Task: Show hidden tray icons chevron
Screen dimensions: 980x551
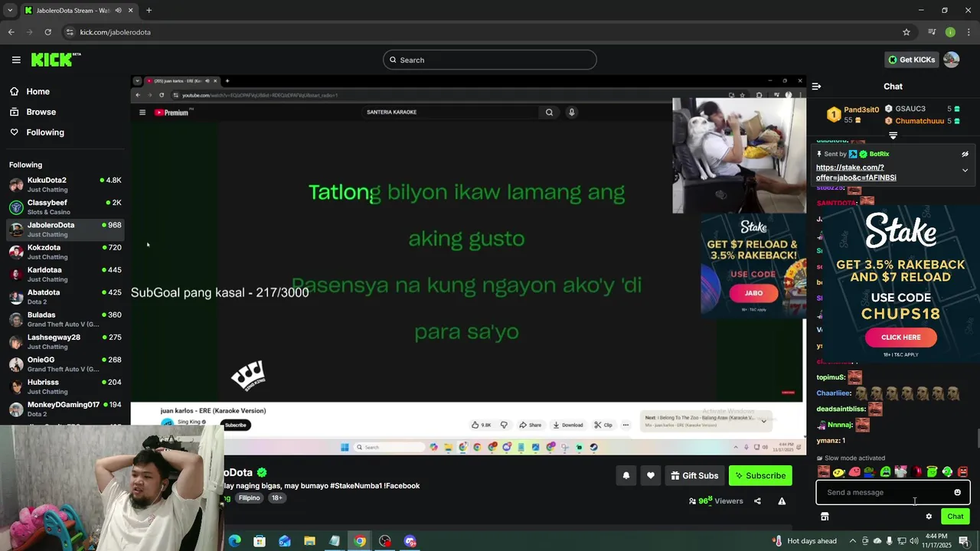Action: (852, 541)
